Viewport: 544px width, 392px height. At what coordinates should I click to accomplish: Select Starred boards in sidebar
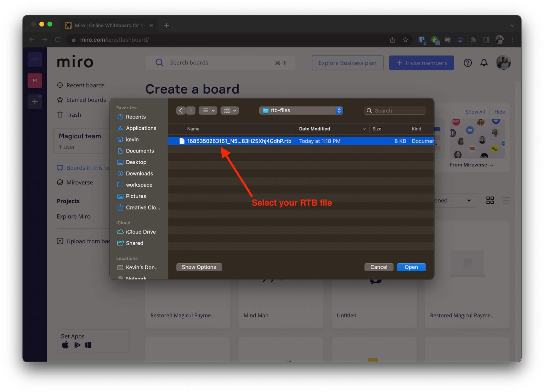pyautogui.click(x=86, y=100)
